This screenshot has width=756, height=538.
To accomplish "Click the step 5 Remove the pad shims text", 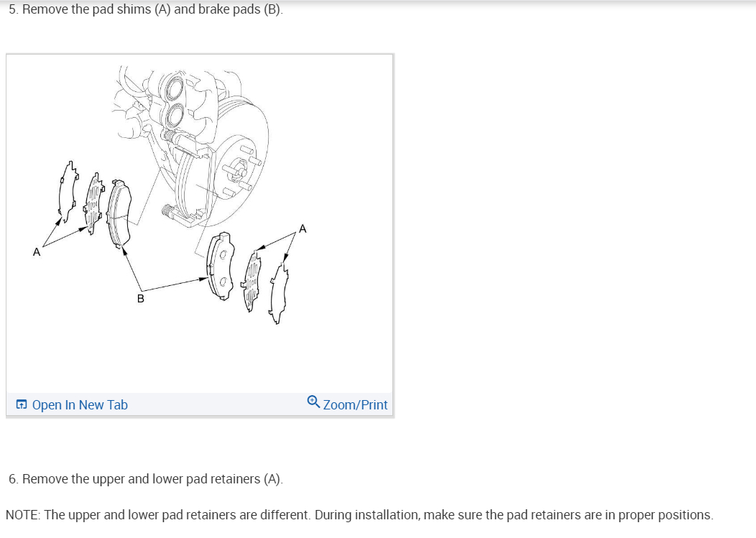I will point(146,9).
